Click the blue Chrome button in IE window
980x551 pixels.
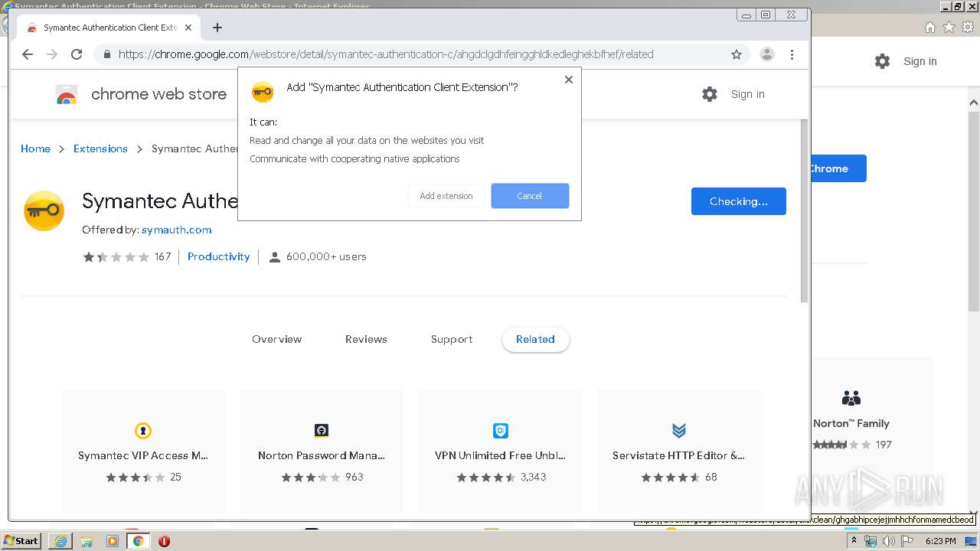(x=838, y=168)
